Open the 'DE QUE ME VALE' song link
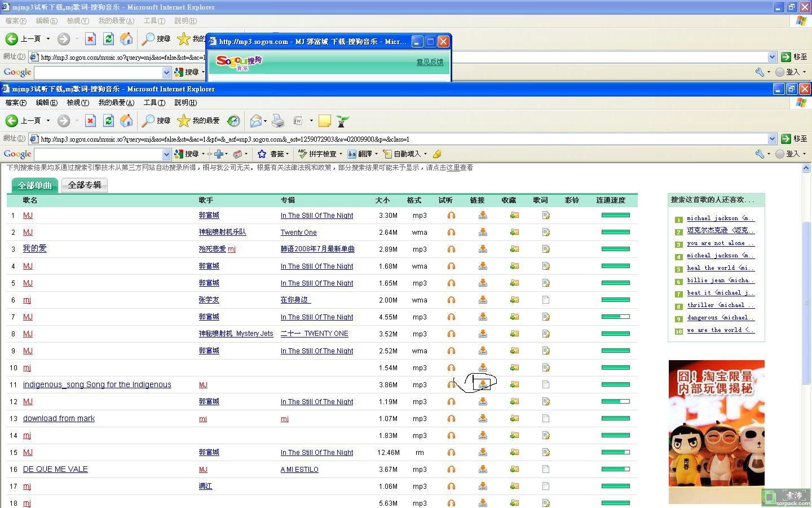Screen dimensions: 812x508 (55, 470)
